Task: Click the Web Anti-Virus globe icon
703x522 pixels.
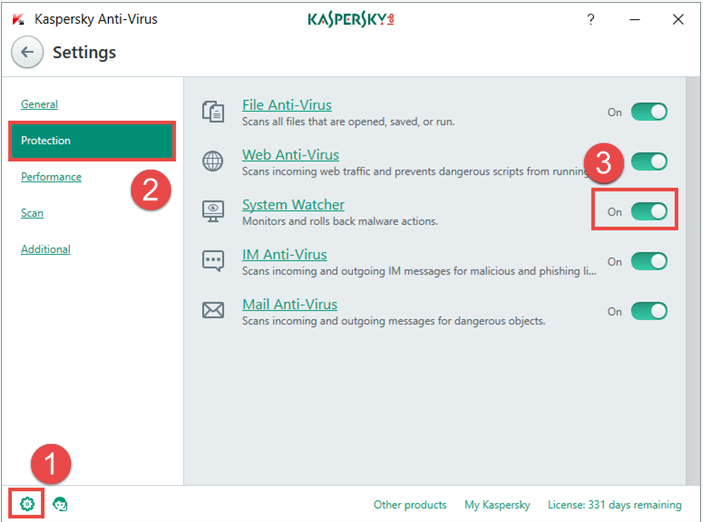Action: 213,161
